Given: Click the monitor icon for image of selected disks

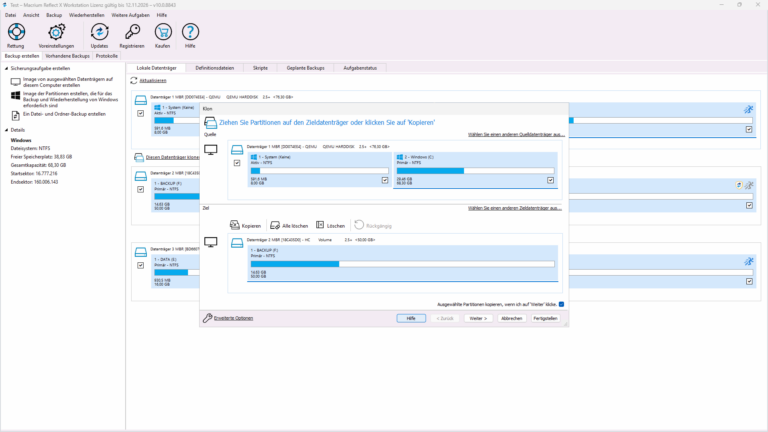Looking at the screenshot, I should click(x=16, y=82).
